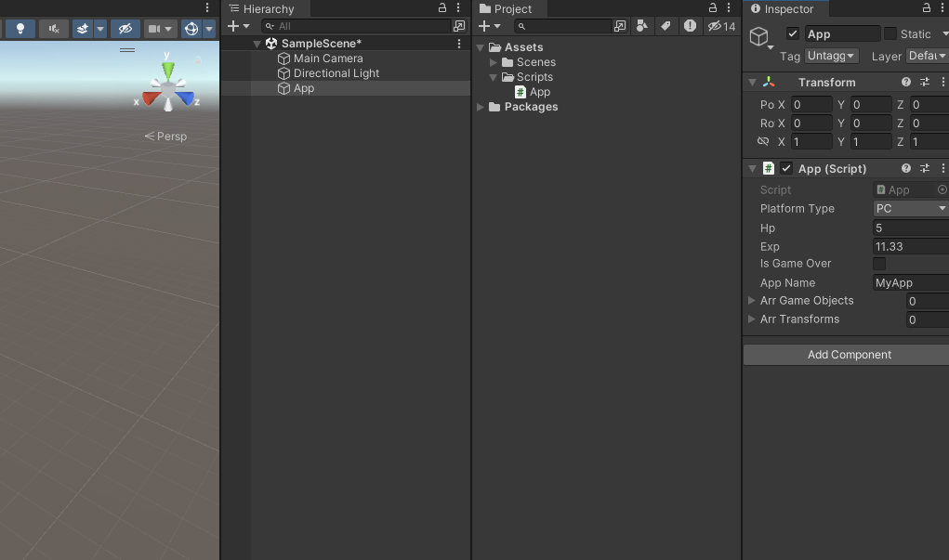
Task: Toggle App GameObject active checkbox
Action: point(793,33)
